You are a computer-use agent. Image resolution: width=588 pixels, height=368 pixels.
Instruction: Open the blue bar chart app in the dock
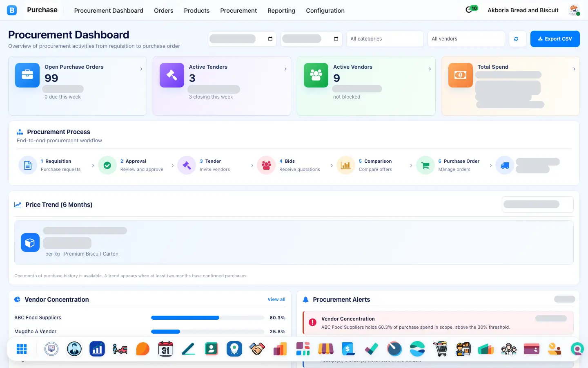click(97, 349)
